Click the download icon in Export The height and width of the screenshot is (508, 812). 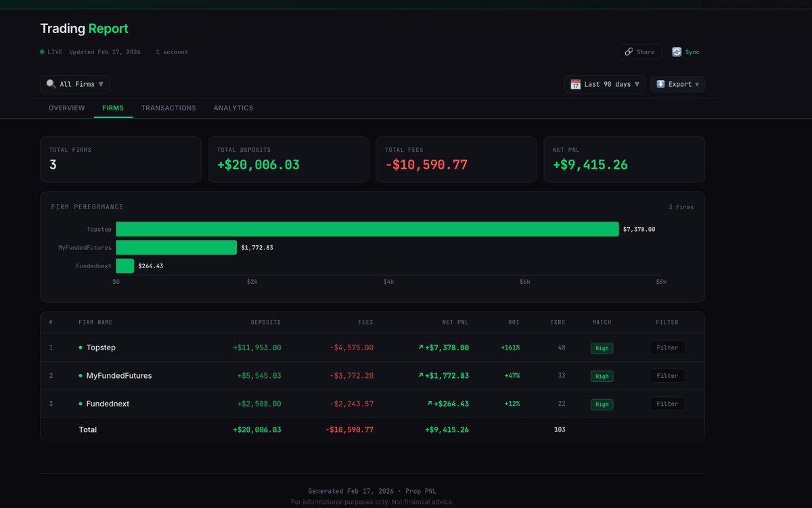[661, 84]
